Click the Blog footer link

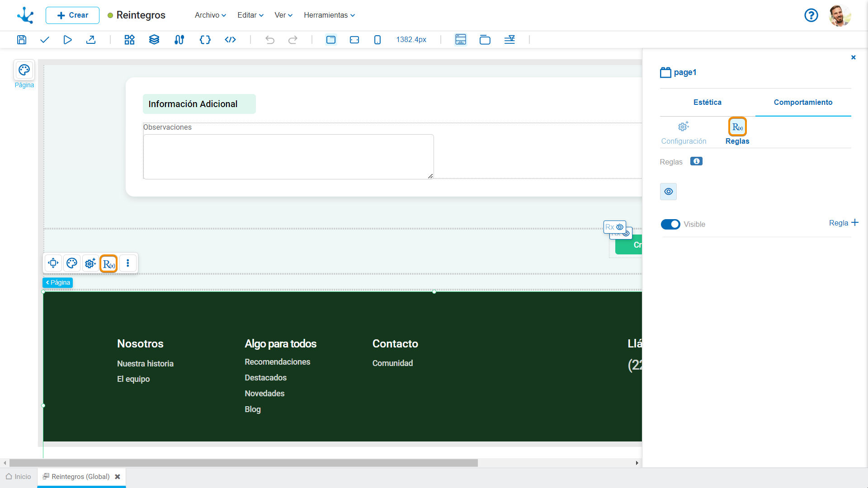tap(253, 409)
